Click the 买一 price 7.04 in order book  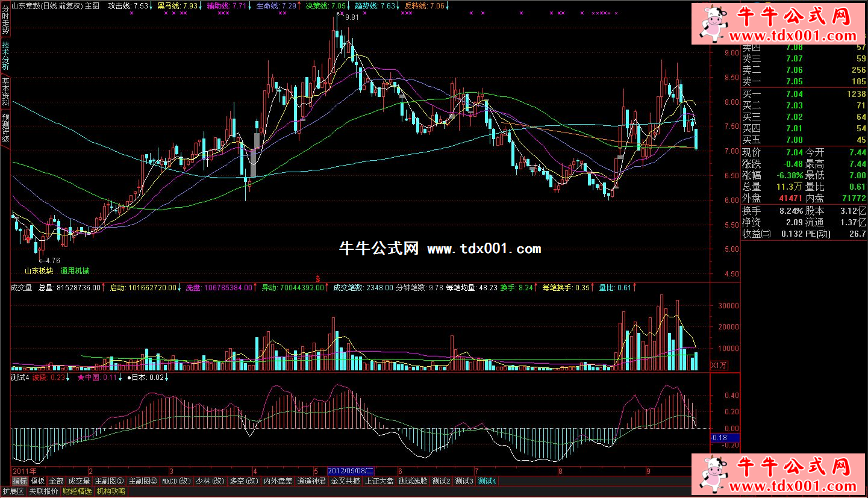(795, 94)
